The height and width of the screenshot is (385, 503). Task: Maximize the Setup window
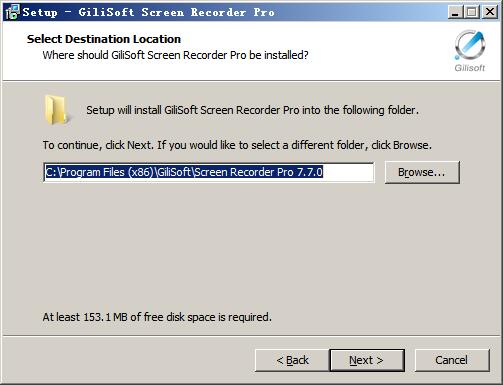471,12
